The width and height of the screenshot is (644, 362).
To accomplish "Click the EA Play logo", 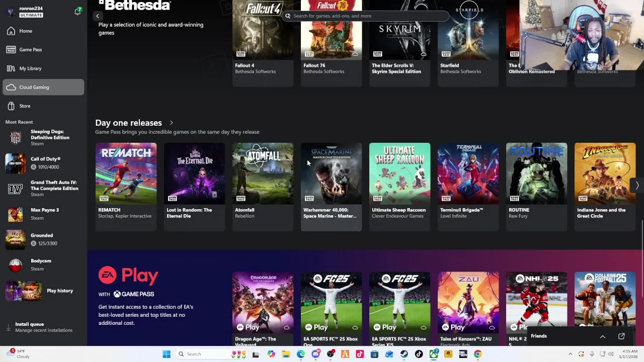I will click(x=128, y=276).
